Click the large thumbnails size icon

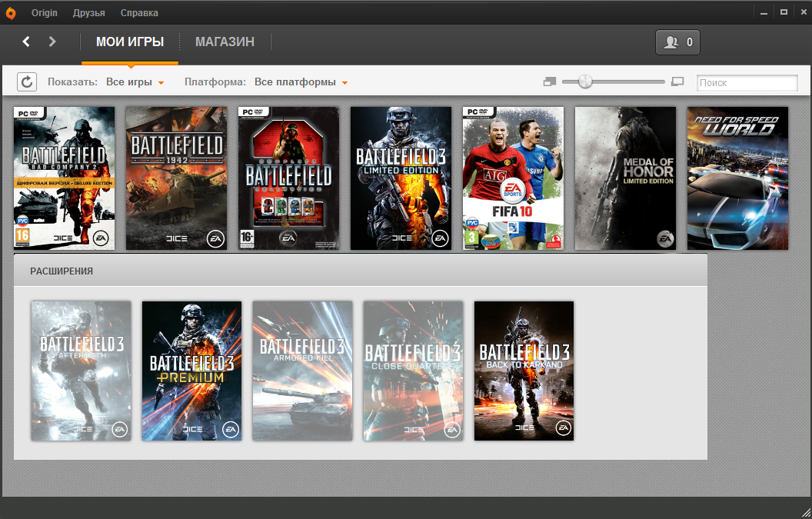[x=677, y=82]
